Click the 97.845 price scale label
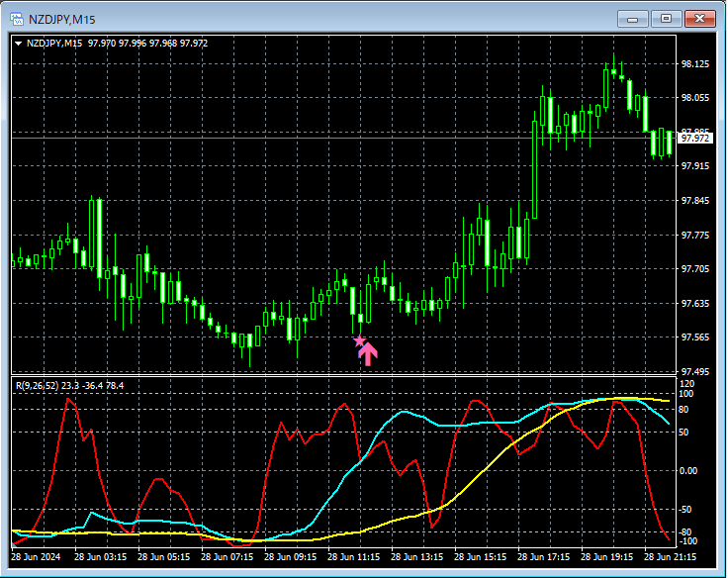Image resolution: width=728 pixels, height=578 pixels. pyautogui.click(x=695, y=200)
